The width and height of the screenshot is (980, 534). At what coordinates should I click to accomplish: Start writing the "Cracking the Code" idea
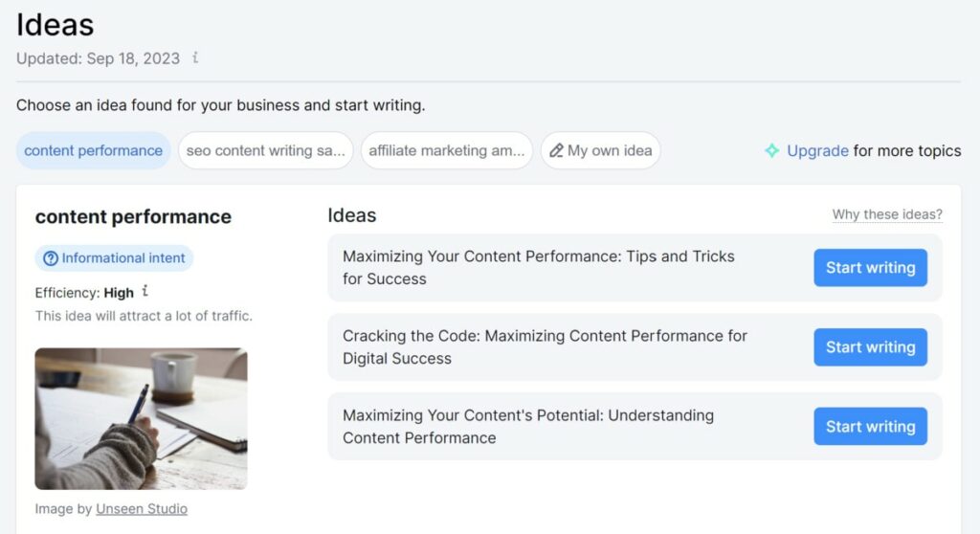click(x=870, y=347)
